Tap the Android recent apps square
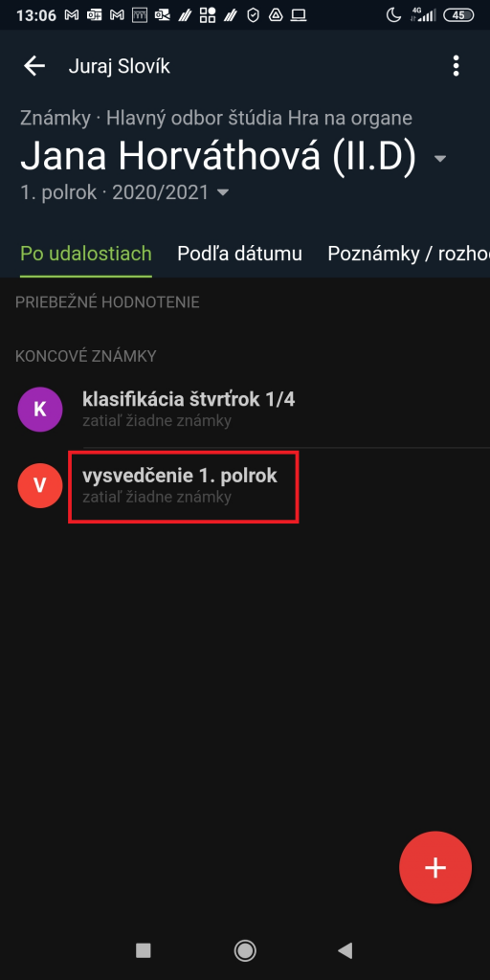Image resolution: width=490 pixels, height=980 pixels. 144,950
